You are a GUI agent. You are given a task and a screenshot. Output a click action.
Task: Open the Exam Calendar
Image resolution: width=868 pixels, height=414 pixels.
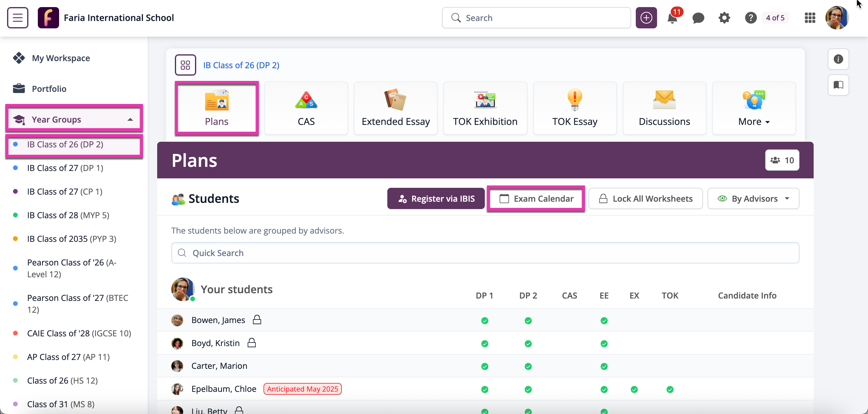[536, 198]
